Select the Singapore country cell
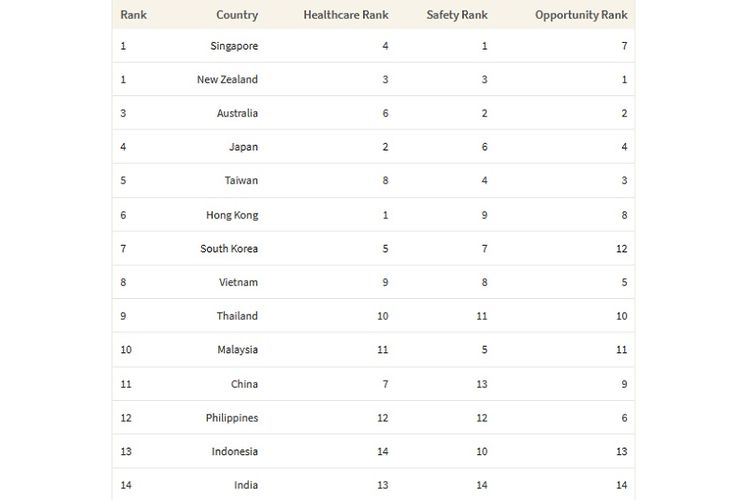Image resolution: width=750 pixels, height=500 pixels. tap(234, 46)
